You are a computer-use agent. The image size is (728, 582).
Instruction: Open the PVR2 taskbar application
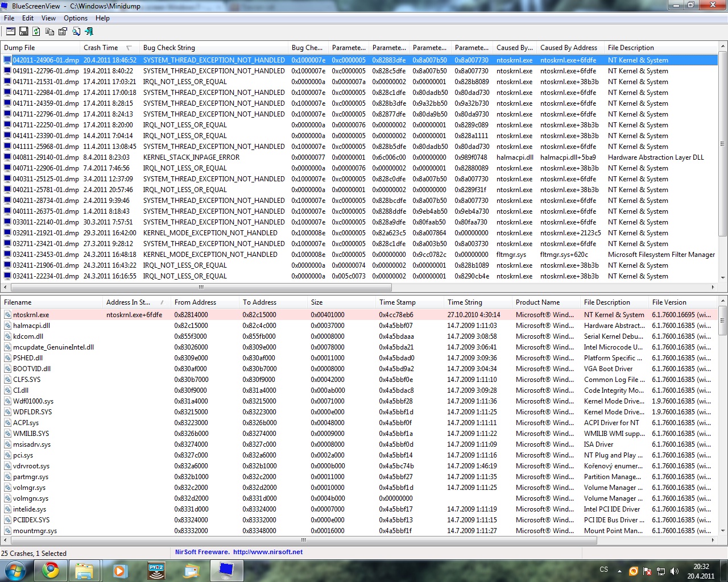pyautogui.click(x=156, y=570)
